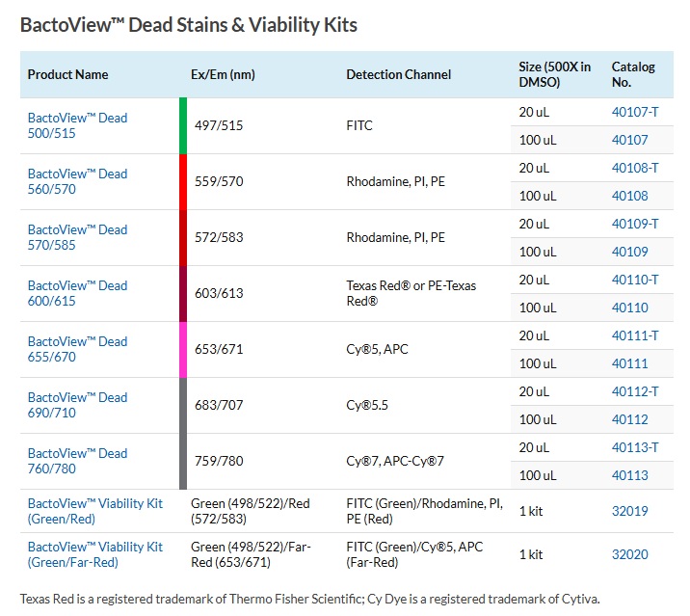Open BactoView Viability Kit (Green/Far-Red) link
Image resolution: width=690 pixels, height=616 pixels.
point(95,554)
